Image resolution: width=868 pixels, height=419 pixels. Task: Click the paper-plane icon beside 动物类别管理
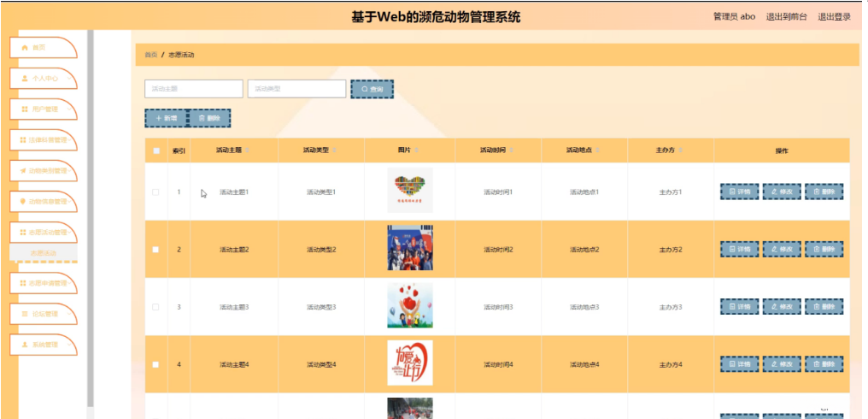[x=23, y=171]
